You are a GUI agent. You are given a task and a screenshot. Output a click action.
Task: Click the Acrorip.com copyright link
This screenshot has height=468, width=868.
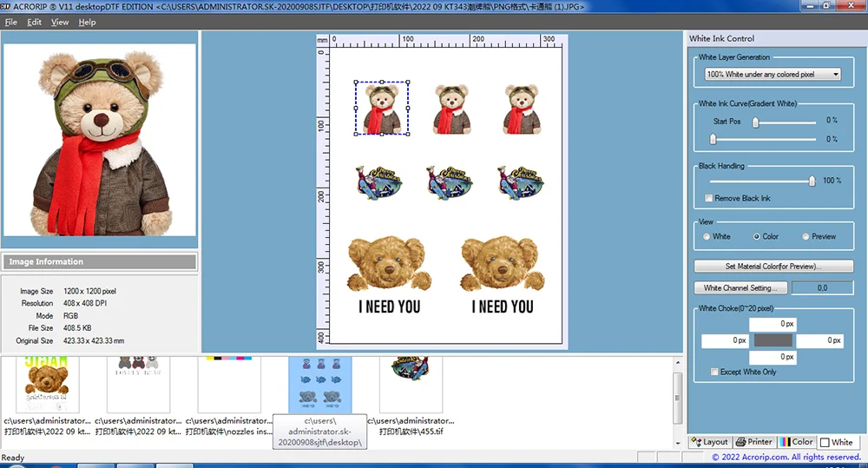click(x=786, y=457)
